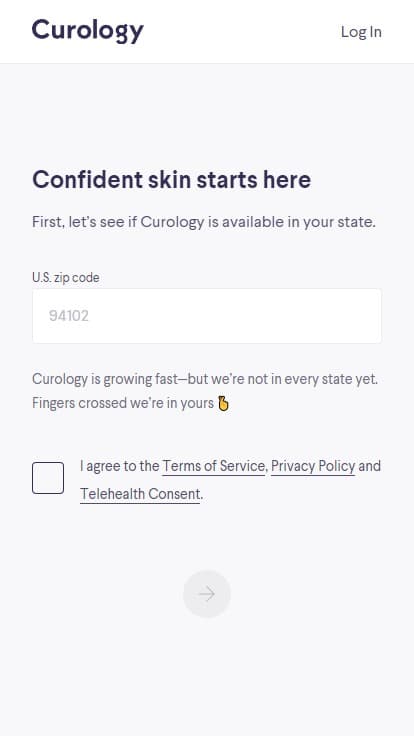Open the Telehealth Consent link
414x736 pixels.
(140, 494)
